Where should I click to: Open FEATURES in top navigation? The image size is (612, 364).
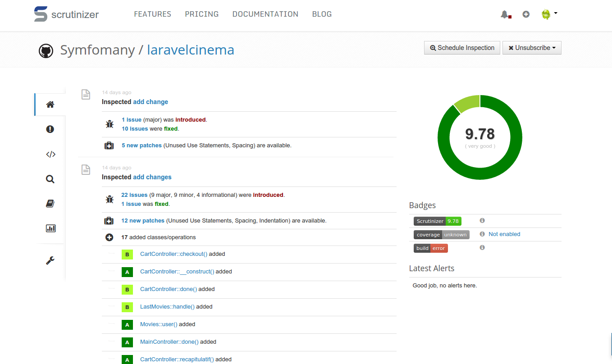(152, 14)
